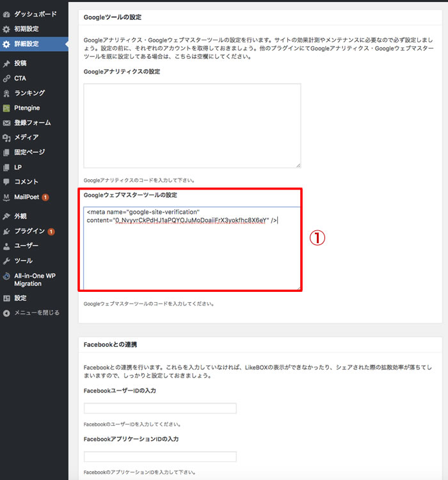The height and width of the screenshot is (480, 448).
Task: Go to 固定ページ in sidebar
Action: [x=29, y=152]
